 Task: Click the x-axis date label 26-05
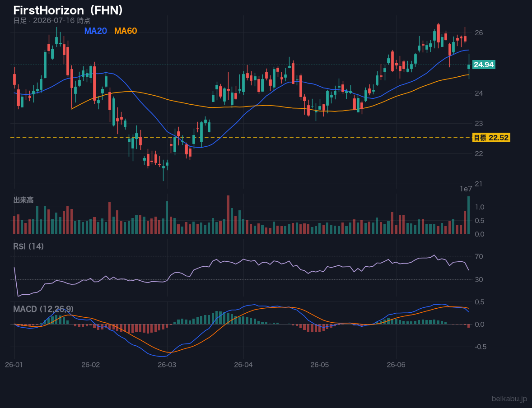coord(320,365)
